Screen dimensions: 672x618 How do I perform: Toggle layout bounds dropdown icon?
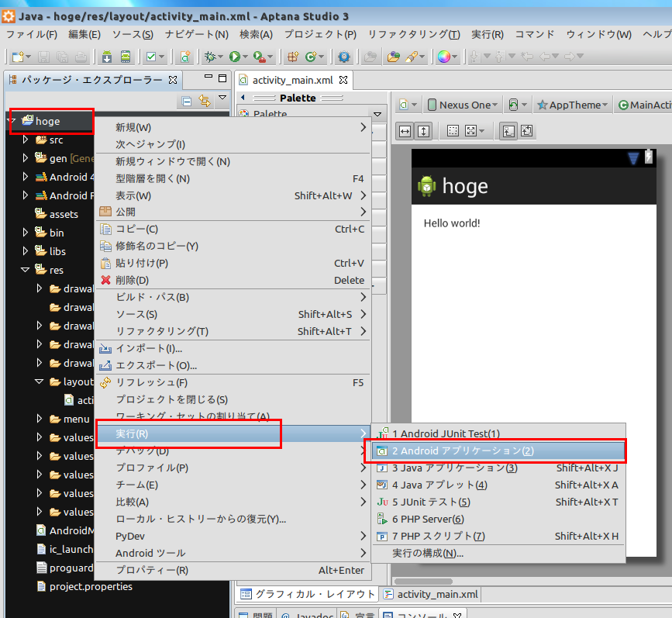pos(474,131)
